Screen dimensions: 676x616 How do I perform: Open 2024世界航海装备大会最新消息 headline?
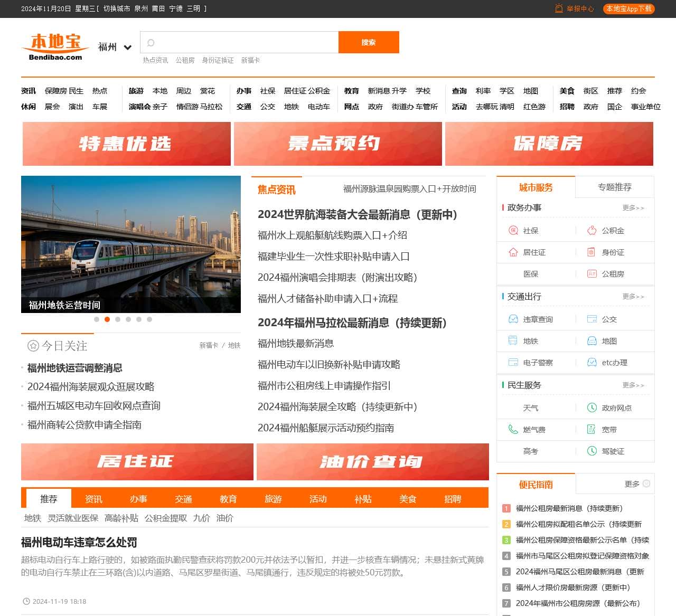pyautogui.click(x=358, y=214)
